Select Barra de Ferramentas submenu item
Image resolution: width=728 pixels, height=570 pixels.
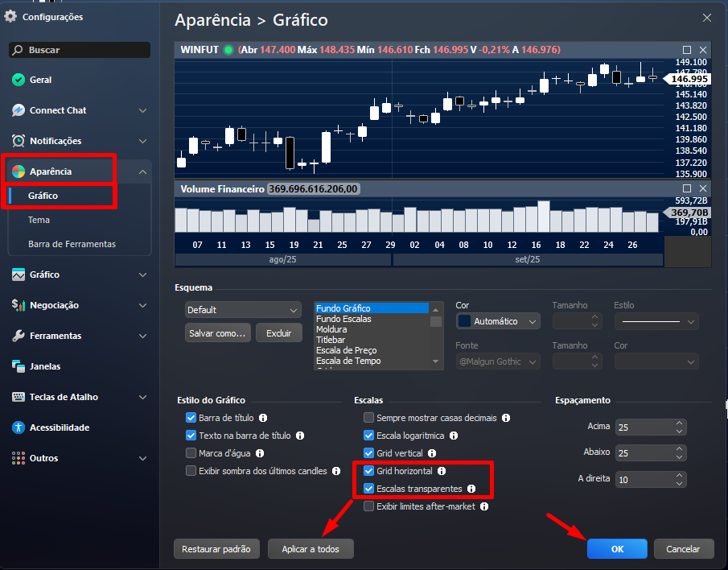point(72,244)
